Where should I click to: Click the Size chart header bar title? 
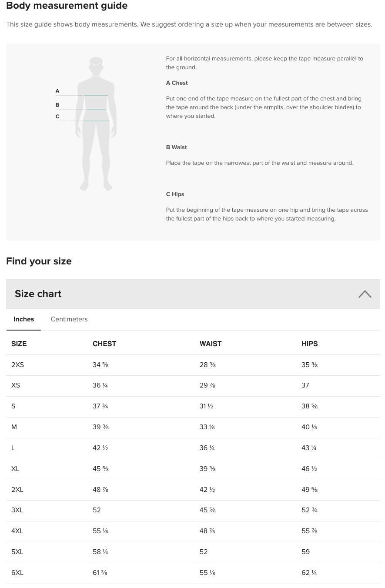38,294
